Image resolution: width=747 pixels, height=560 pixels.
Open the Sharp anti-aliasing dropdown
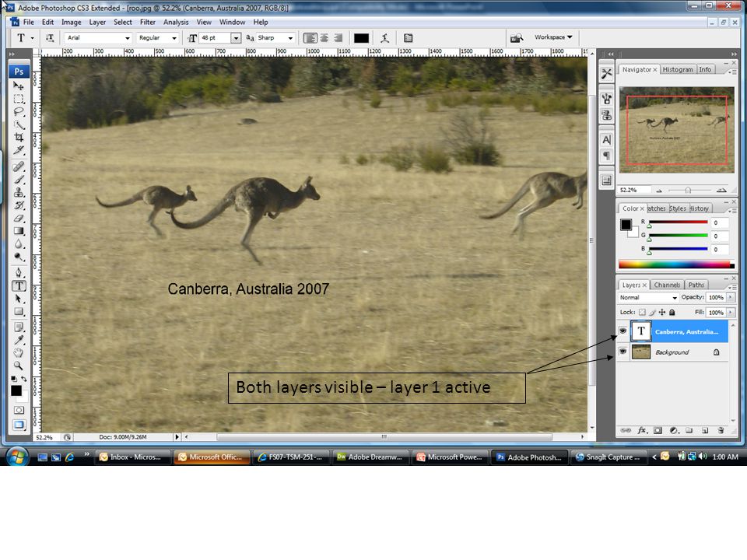click(x=289, y=38)
